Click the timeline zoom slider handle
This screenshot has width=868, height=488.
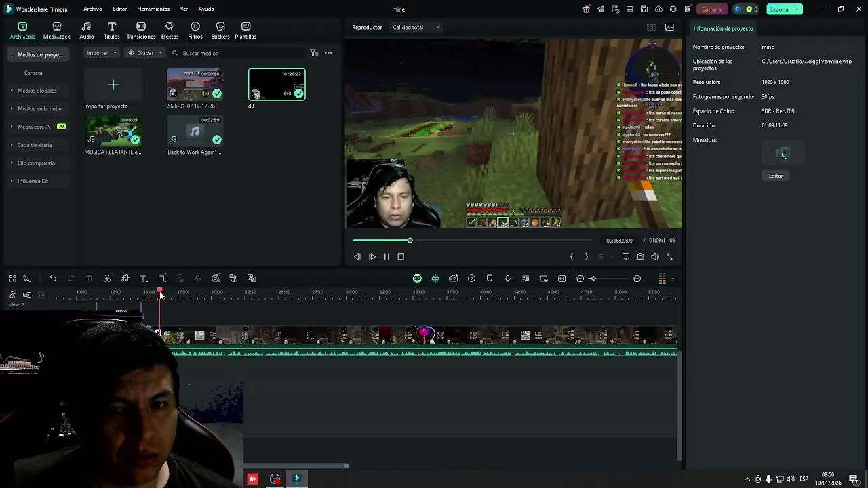(593, 279)
